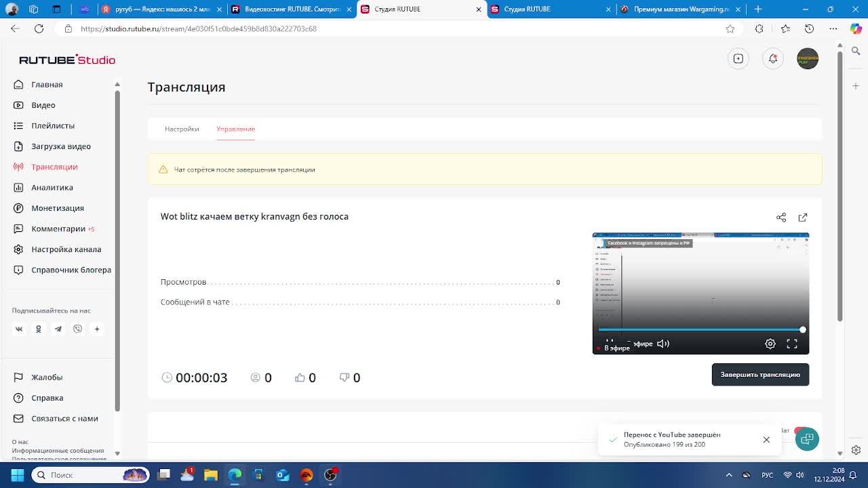Click the RUTUBE Studio logo
Image resolution: width=868 pixels, height=488 pixels.
point(67,60)
